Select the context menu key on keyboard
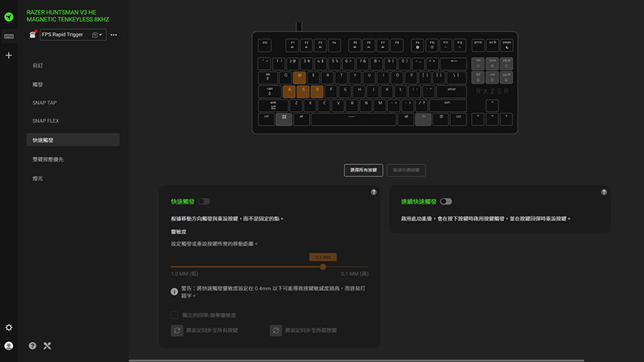The image size is (644, 362). click(x=441, y=119)
